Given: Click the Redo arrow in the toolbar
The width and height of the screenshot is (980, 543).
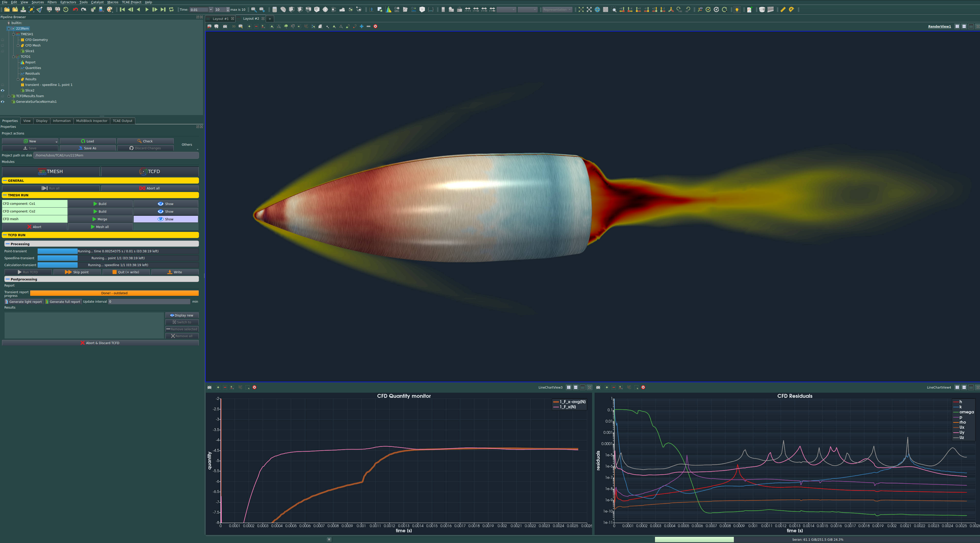Looking at the screenshot, I should [x=83, y=9].
